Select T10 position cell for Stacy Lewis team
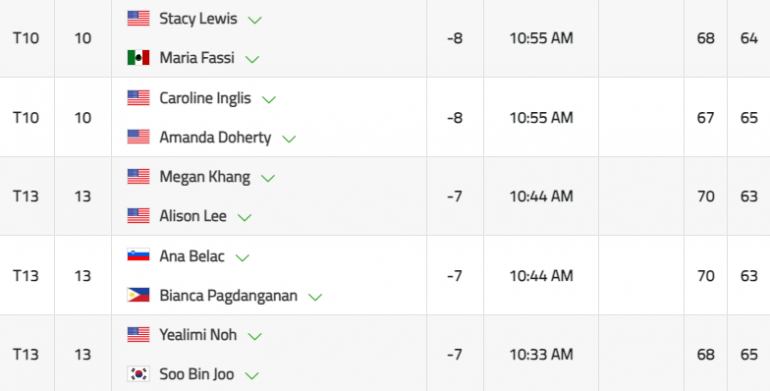The height and width of the screenshot is (391, 770). click(26, 38)
